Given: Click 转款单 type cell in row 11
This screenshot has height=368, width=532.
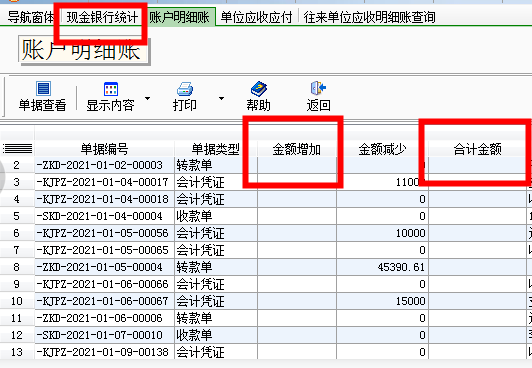Looking at the screenshot, I should pos(215,318).
